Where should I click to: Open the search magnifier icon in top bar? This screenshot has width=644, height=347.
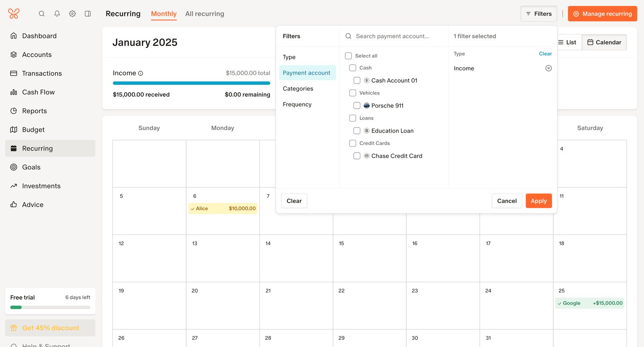(42, 14)
